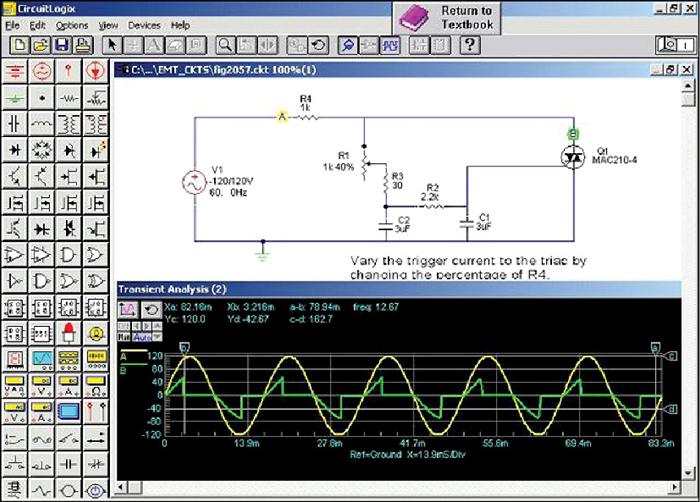The height and width of the screenshot is (502, 700).
Task: Select the arrow pointer tool
Action: (x=113, y=45)
